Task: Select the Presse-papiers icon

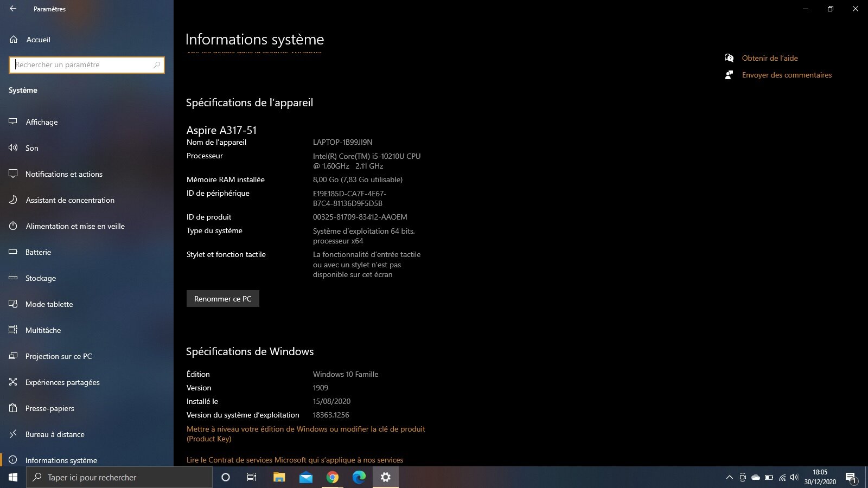Action: click(13, 408)
